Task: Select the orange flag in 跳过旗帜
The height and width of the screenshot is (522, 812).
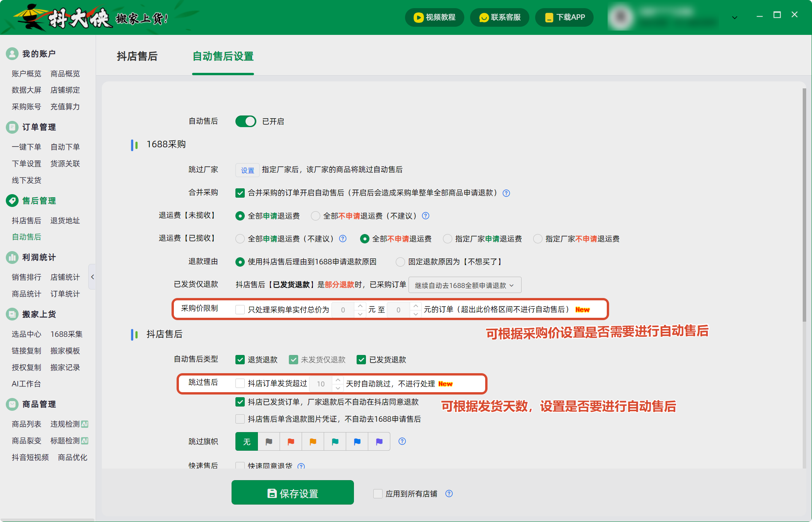Action: pos(313,441)
